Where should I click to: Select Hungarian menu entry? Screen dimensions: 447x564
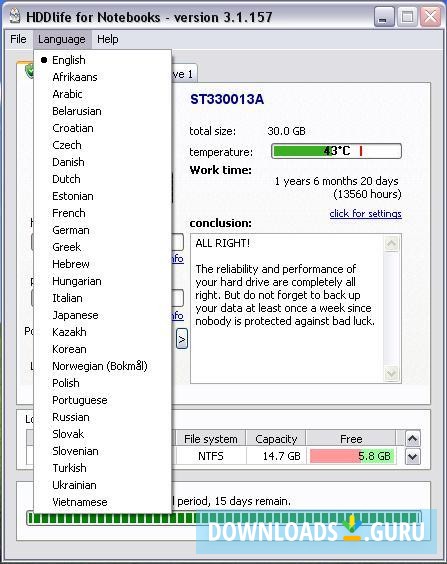tap(102, 281)
